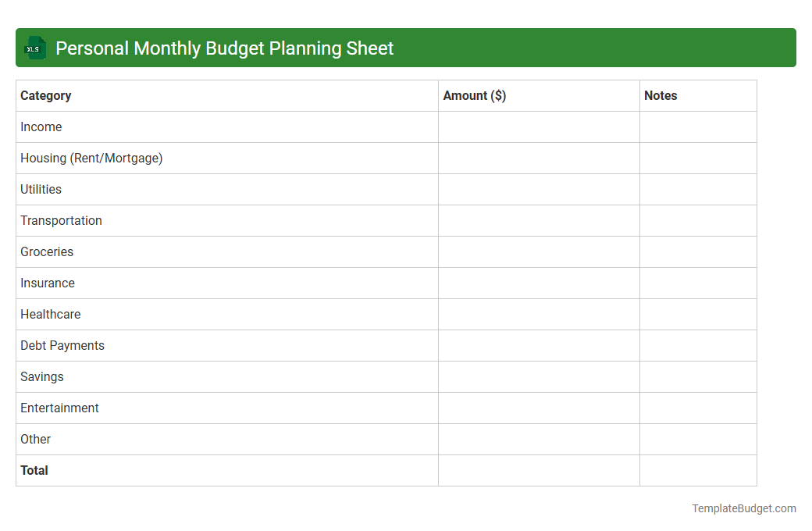Open the TemplateBudget.com link
The height and width of the screenshot is (531, 812).
tap(743, 508)
